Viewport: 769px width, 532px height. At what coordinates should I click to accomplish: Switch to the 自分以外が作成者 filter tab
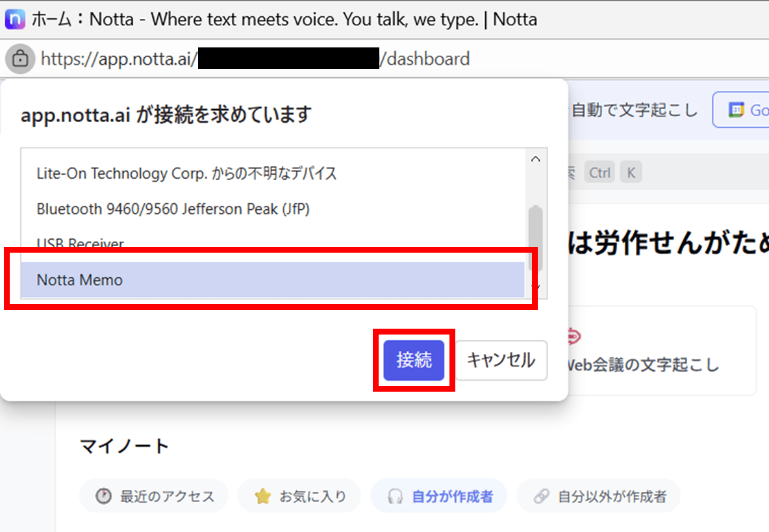[x=598, y=497]
